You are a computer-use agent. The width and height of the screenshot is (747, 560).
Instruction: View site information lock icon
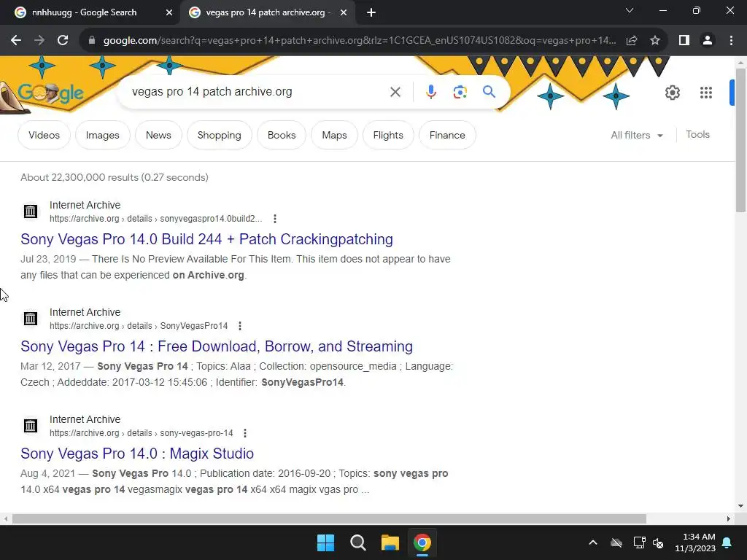coord(91,41)
